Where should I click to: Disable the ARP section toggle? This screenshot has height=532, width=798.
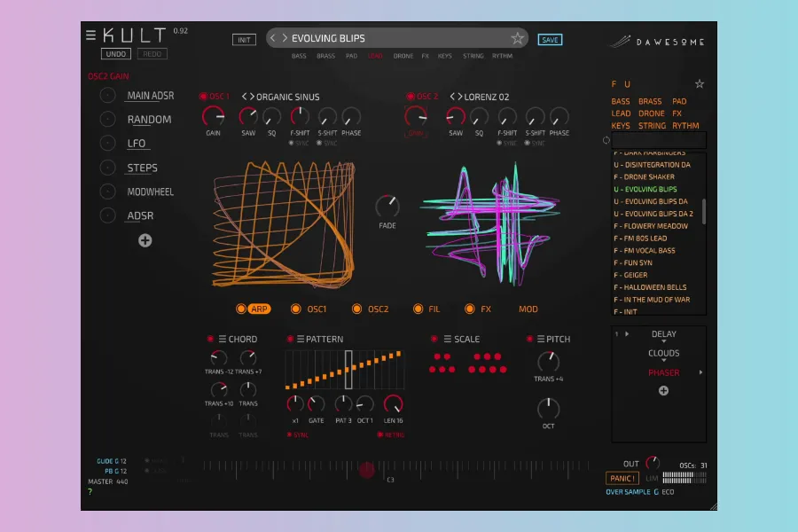pyautogui.click(x=240, y=309)
